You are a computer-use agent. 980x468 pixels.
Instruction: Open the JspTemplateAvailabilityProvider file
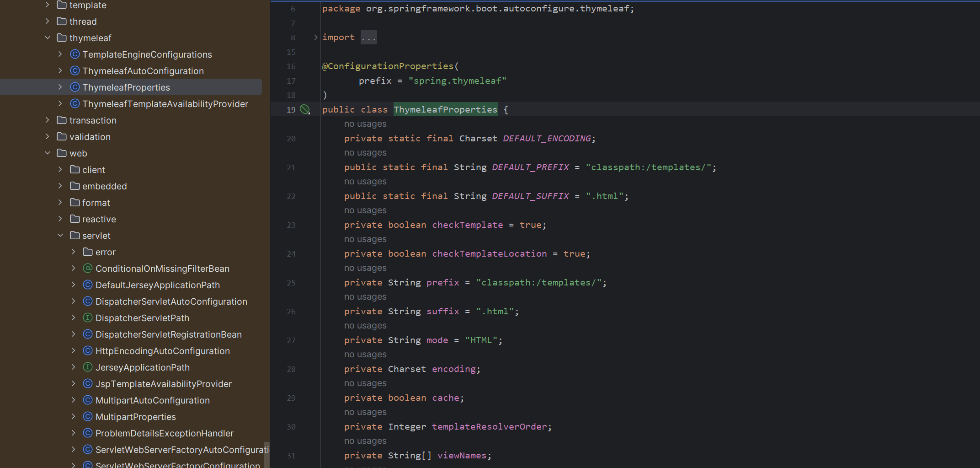point(164,384)
